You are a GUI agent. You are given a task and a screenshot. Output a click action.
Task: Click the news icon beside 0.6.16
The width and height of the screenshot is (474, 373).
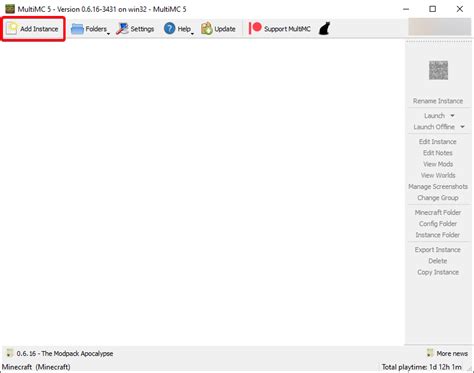click(9, 353)
